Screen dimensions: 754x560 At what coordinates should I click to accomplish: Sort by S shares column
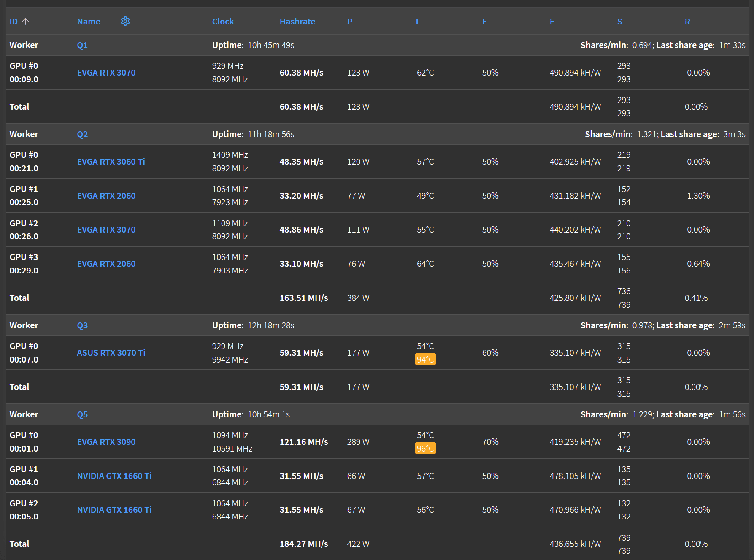tap(619, 22)
